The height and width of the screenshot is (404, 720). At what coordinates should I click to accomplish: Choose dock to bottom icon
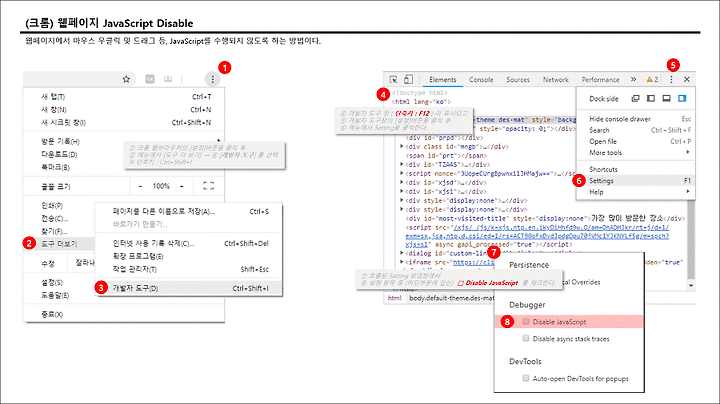pyautogui.click(x=666, y=99)
